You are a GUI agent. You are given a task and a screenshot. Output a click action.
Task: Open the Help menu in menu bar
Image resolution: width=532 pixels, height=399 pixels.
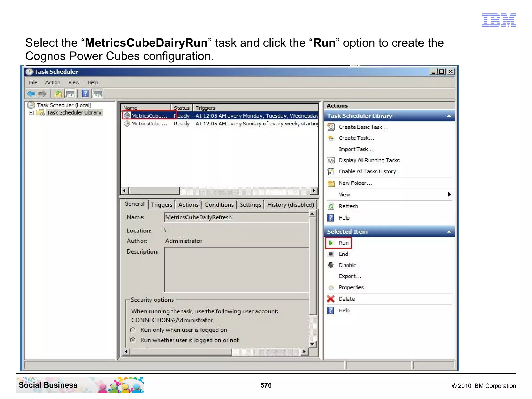[x=93, y=83]
